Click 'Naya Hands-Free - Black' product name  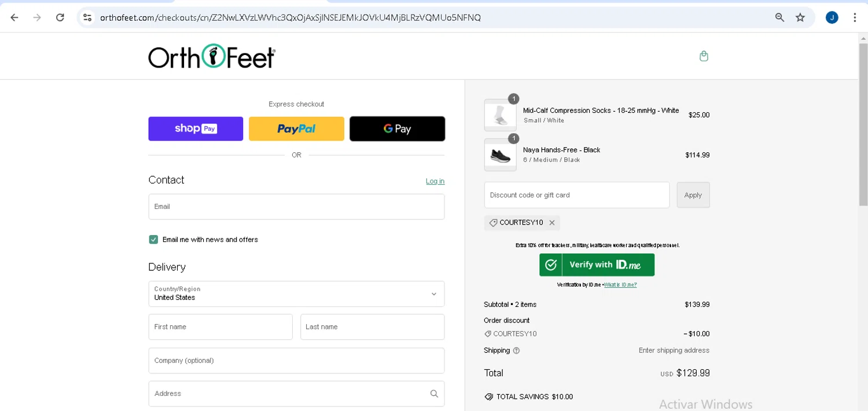(x=562, y=150)
